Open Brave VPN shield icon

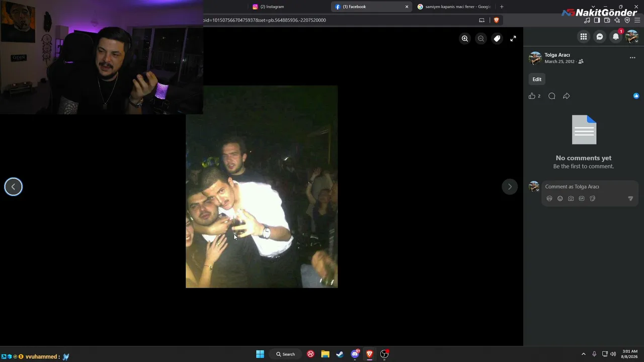(x=627, y=20)
